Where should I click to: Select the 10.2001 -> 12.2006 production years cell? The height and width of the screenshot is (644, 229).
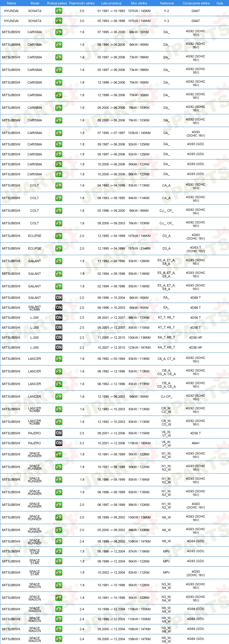click(111, 443)
